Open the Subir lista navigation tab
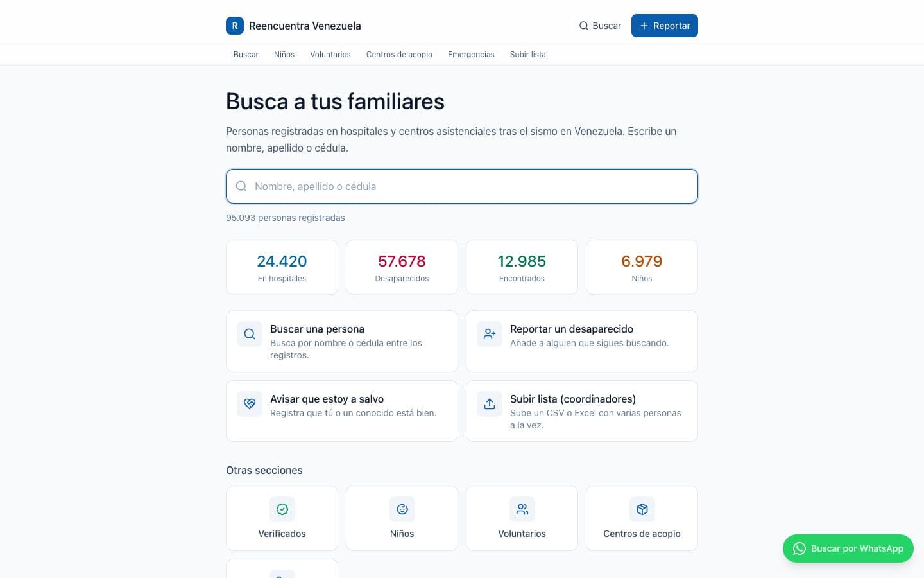 pyautogui.click(x=528, y=55)
